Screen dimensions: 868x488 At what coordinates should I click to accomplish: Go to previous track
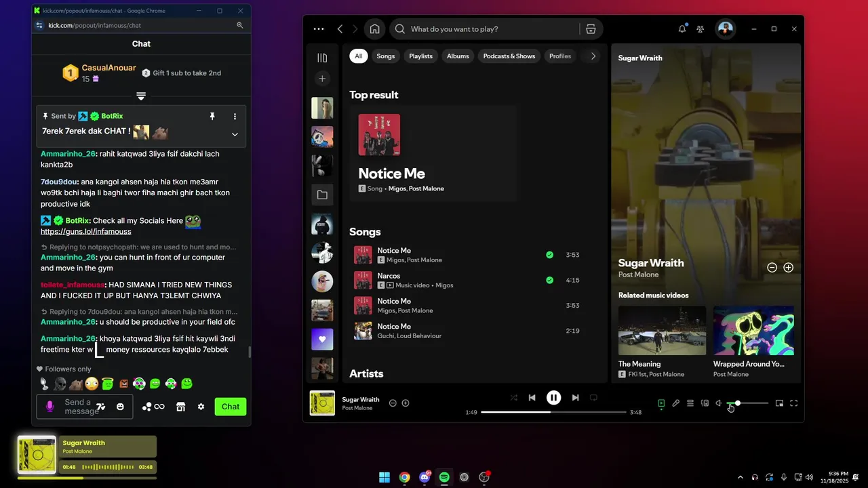pyautogui.click(x=532, y=398)
